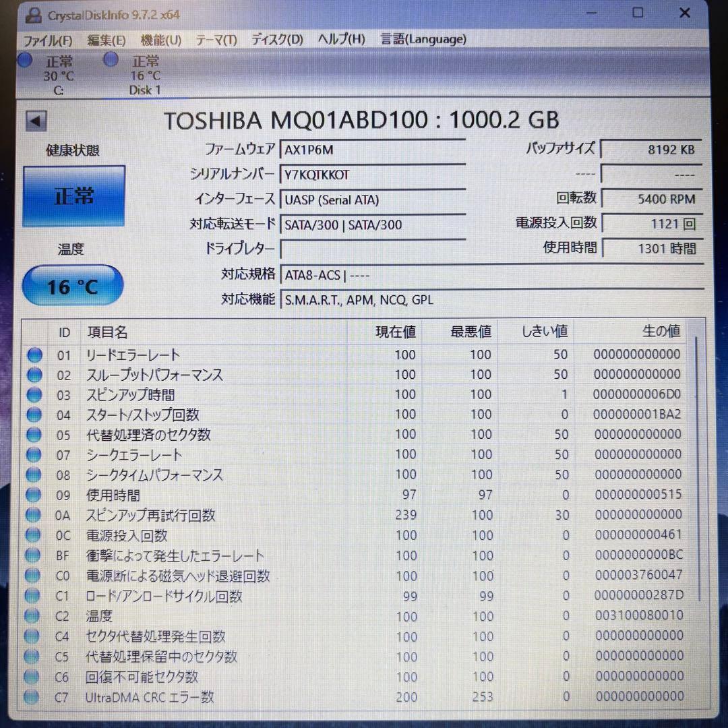Open the ディスク(D) menu

point(276,39)
